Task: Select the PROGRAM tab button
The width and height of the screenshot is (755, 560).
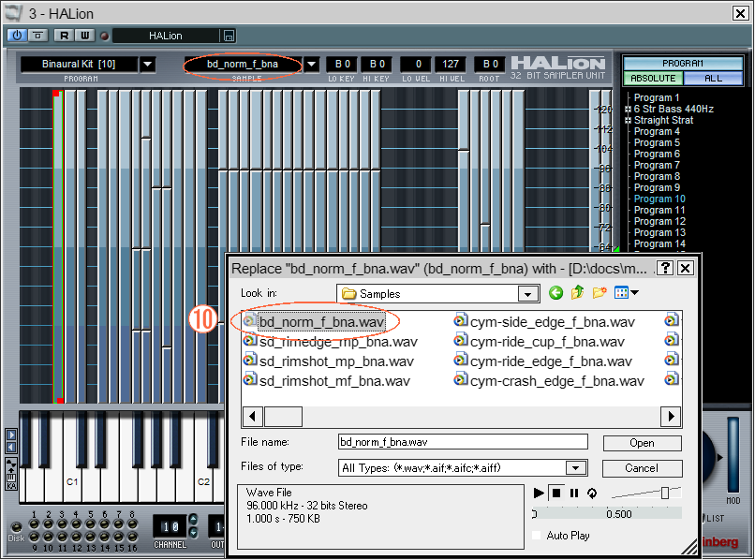Action: point(683,63)
